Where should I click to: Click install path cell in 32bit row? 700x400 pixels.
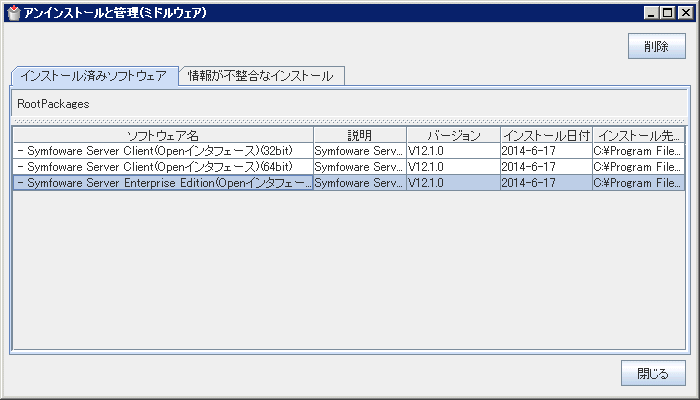pos(638,151)
